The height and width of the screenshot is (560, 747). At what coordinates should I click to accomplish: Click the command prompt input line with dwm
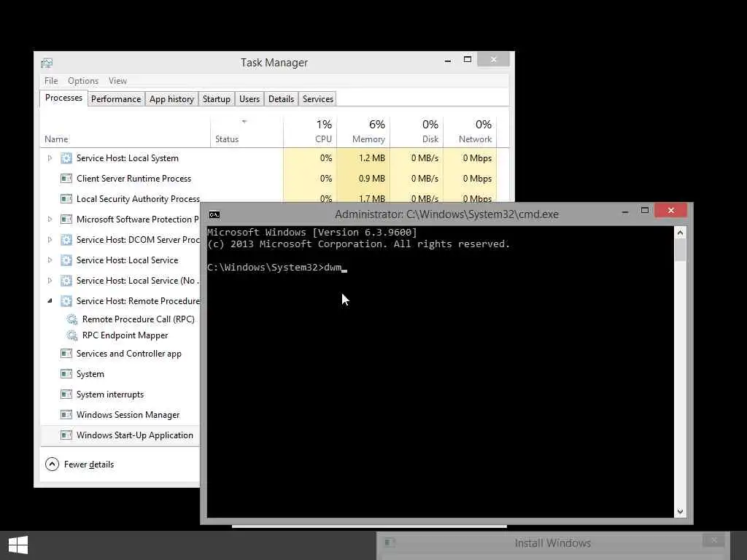click(x=277, y=267)
